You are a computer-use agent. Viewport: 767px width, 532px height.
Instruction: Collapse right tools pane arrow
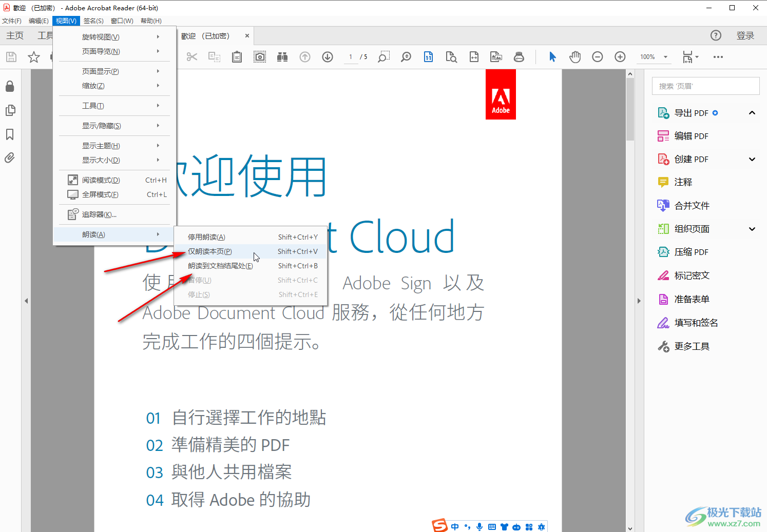tap(639, 301)
